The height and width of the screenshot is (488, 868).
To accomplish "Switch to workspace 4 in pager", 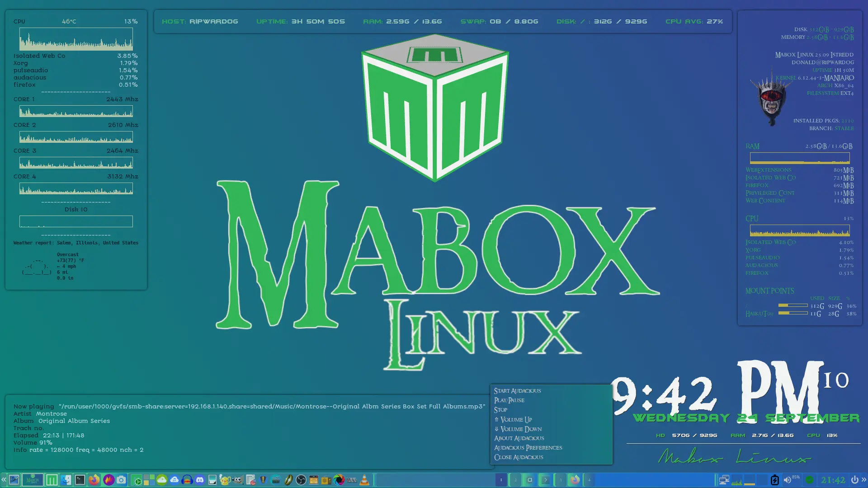I will [589, 480].
